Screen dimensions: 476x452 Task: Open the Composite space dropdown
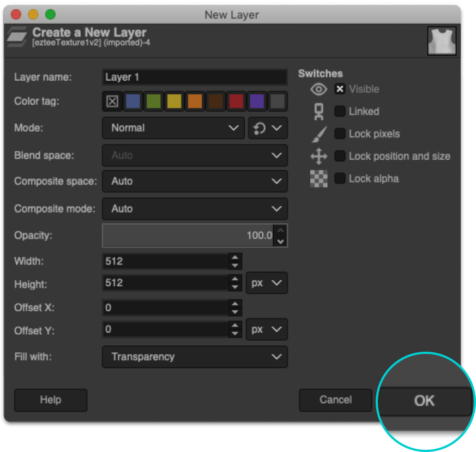click(195, 181)
